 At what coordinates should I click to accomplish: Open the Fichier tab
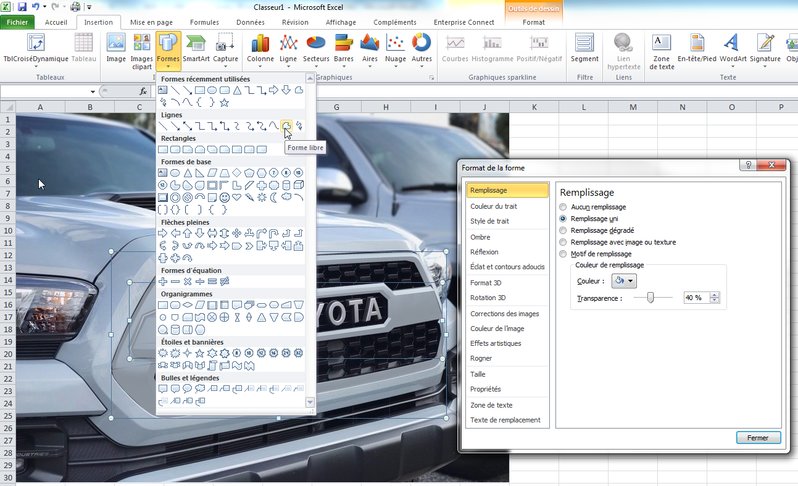[17, 22]
